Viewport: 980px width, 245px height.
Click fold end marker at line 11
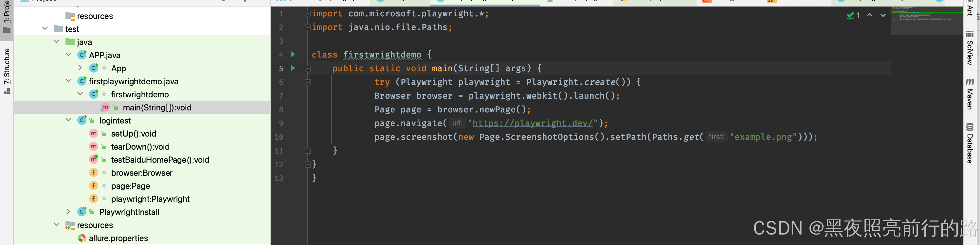(x=308, y=150)
